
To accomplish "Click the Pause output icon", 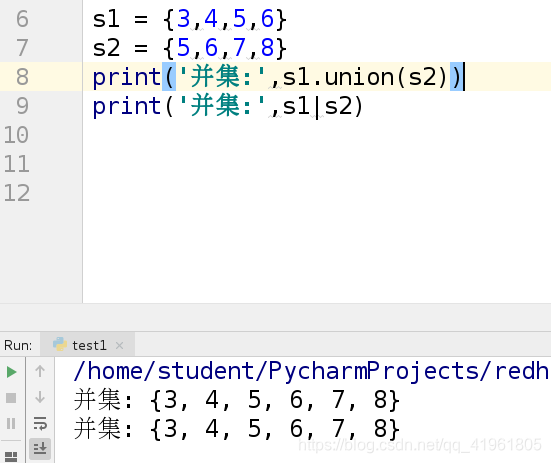I will (x=11, y=423).
